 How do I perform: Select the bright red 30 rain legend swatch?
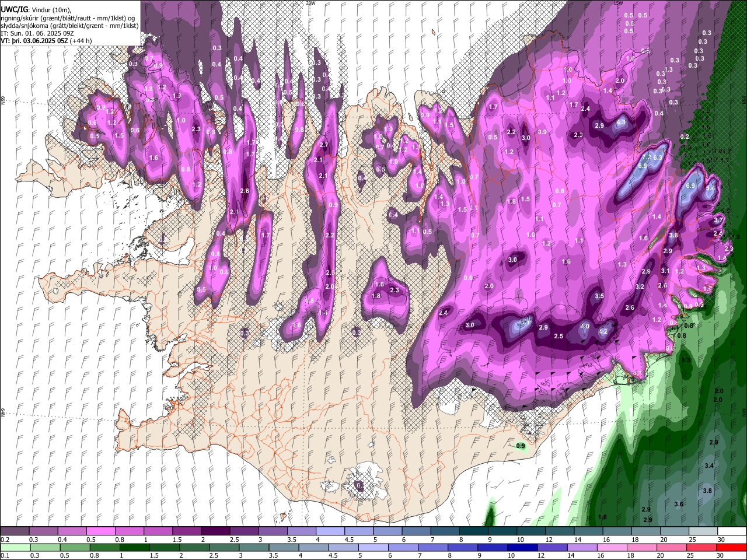(731, 548)
